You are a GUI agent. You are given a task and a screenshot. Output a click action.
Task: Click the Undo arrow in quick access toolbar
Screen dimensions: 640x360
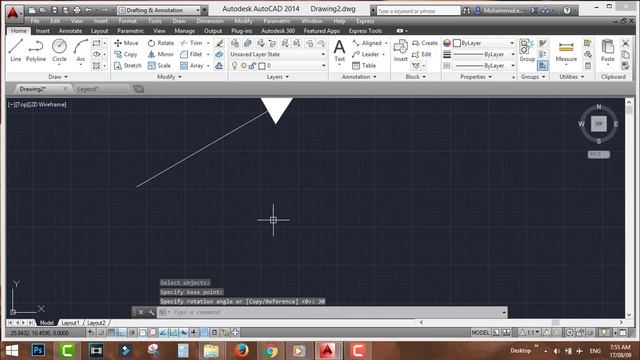pos(88,10)
